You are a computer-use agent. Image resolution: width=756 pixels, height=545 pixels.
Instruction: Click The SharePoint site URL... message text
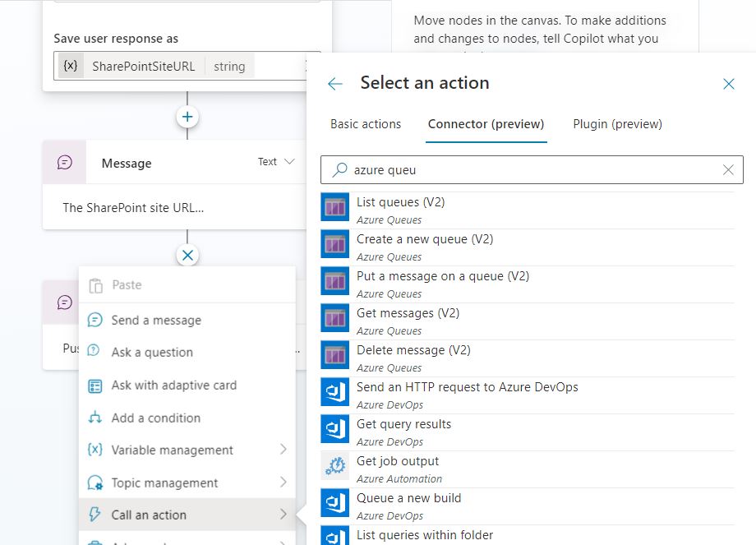click(133, 208)
